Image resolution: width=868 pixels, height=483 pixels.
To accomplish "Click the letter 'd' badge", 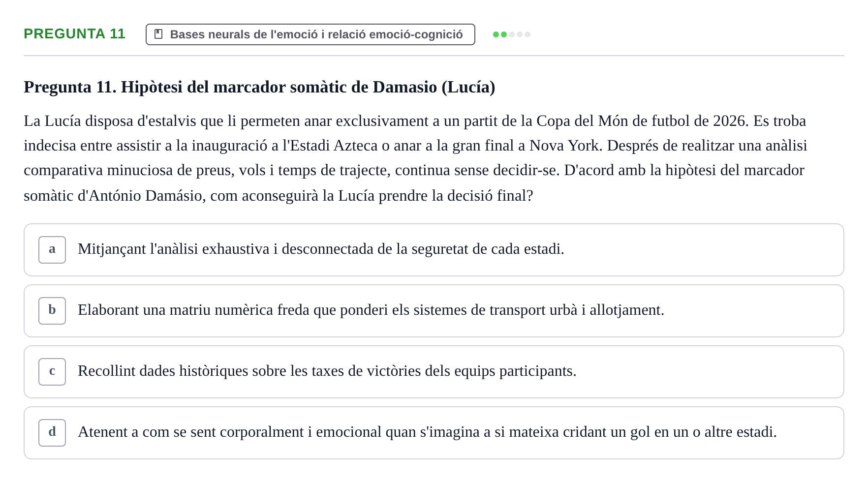I will pyautogui.click(x=52, y=433).
